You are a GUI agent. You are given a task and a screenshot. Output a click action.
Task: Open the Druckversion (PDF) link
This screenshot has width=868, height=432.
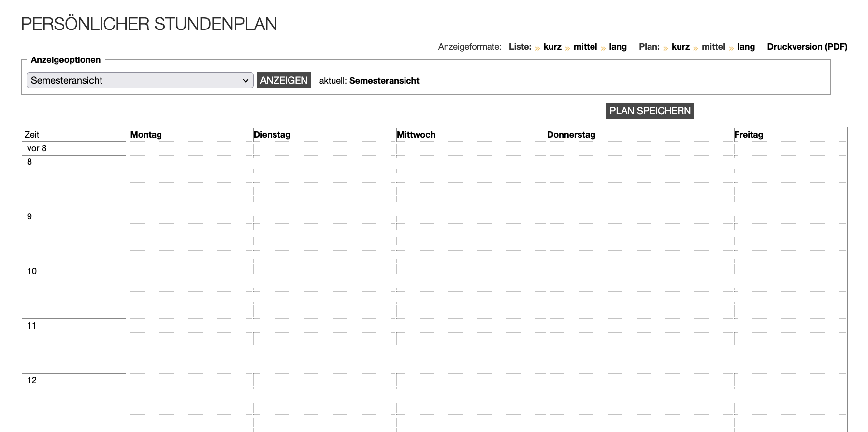click(x=807, y=47)
